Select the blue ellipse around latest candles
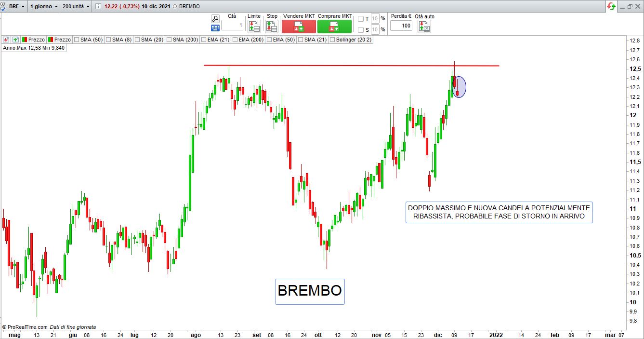Screen dimensions: 644x339 coord(460,87)
